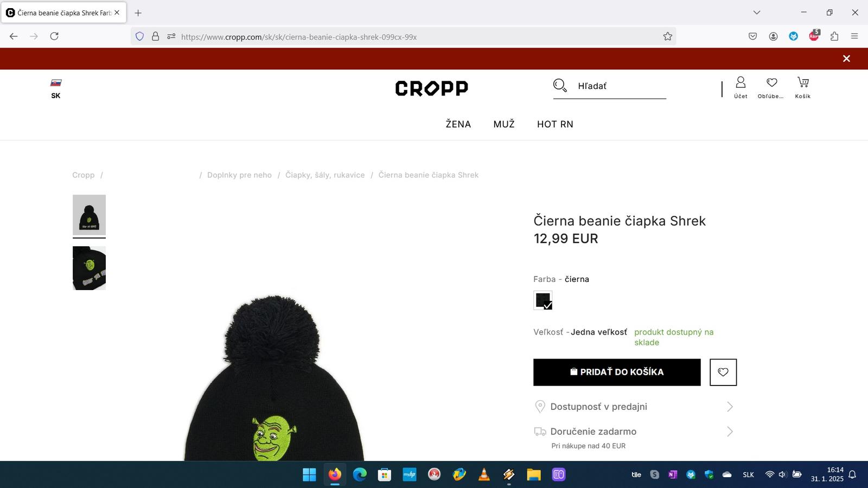Screen dimensions: 868x488
Task: Add product to wishlist with heart button
Action: (x=723, y=372)
